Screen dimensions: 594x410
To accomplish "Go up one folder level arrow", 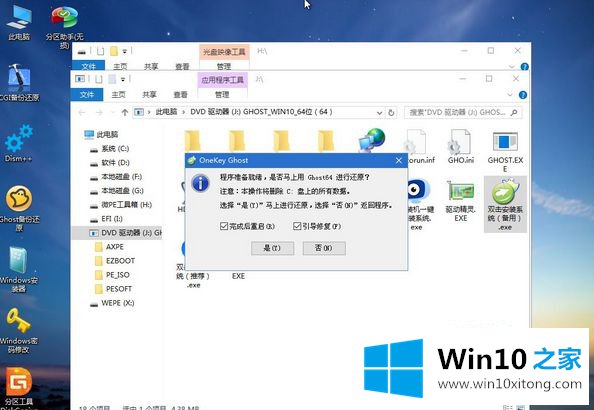I will (125, 113).
